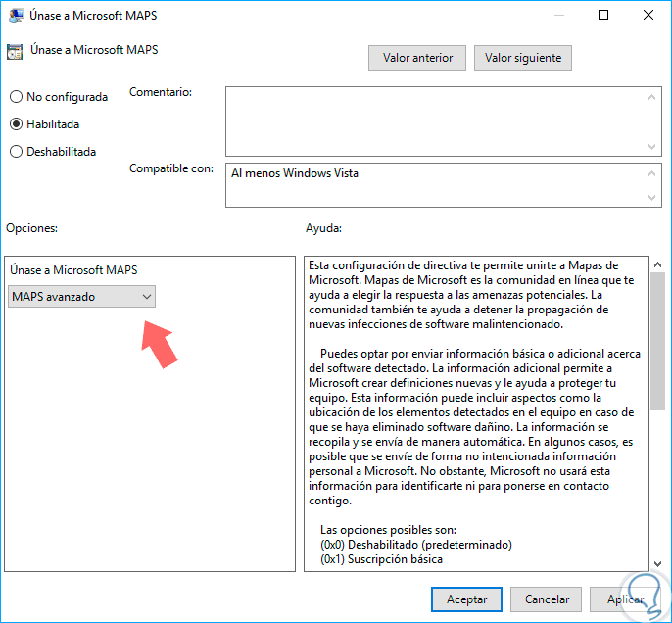Click the policy setting icon beside heading

[x=15, y=51]
